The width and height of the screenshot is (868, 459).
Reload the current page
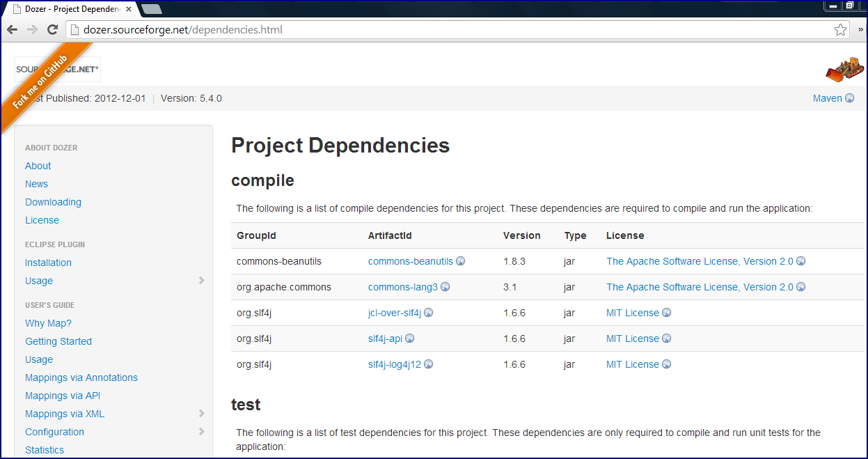point(52,29)
